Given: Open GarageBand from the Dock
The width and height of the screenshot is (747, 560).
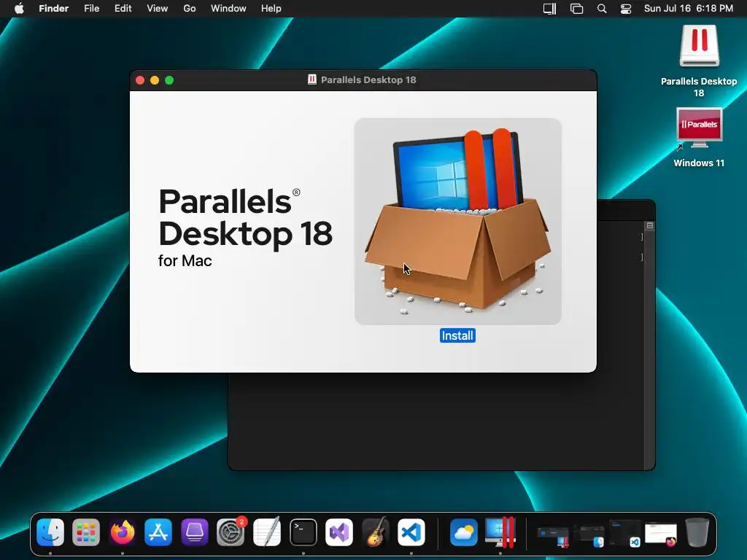Looking at the screenshot, I should (x=376, y=532).
